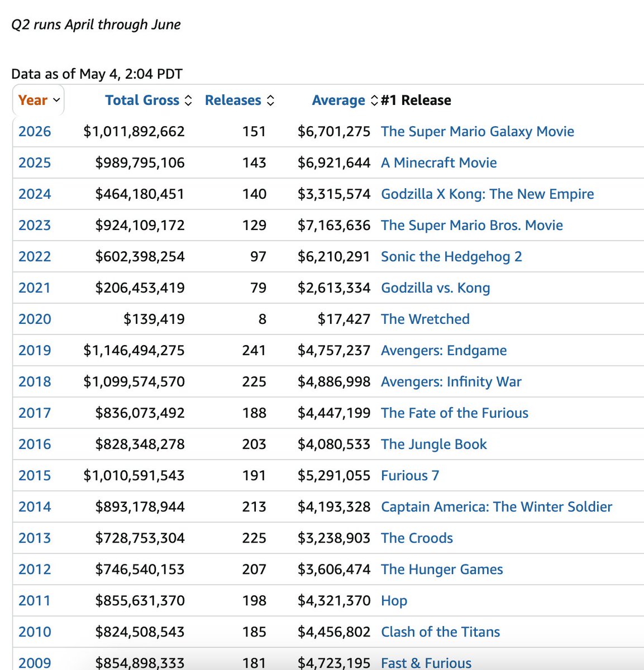Select the 2025 total gross $989,795,106
Viewport: 644px width, 670px height.
click(x=140, y=163)
